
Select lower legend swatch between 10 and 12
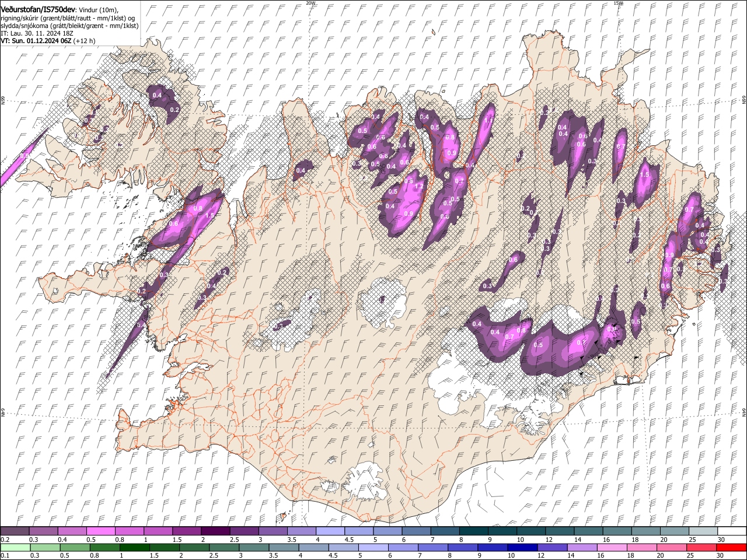(521, 547)
